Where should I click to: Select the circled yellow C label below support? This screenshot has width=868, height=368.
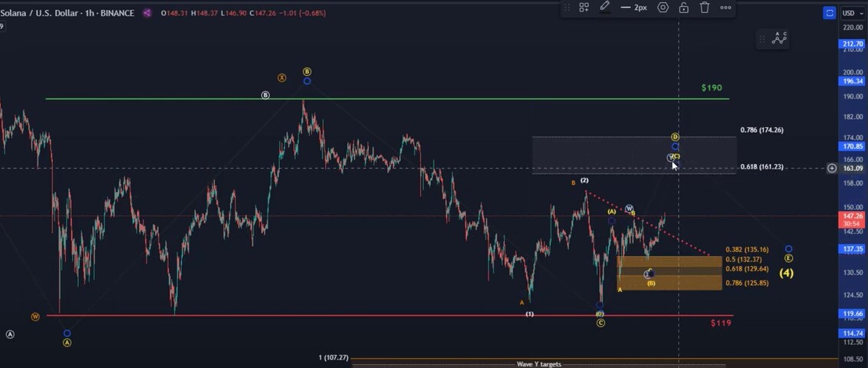[600, 324]
